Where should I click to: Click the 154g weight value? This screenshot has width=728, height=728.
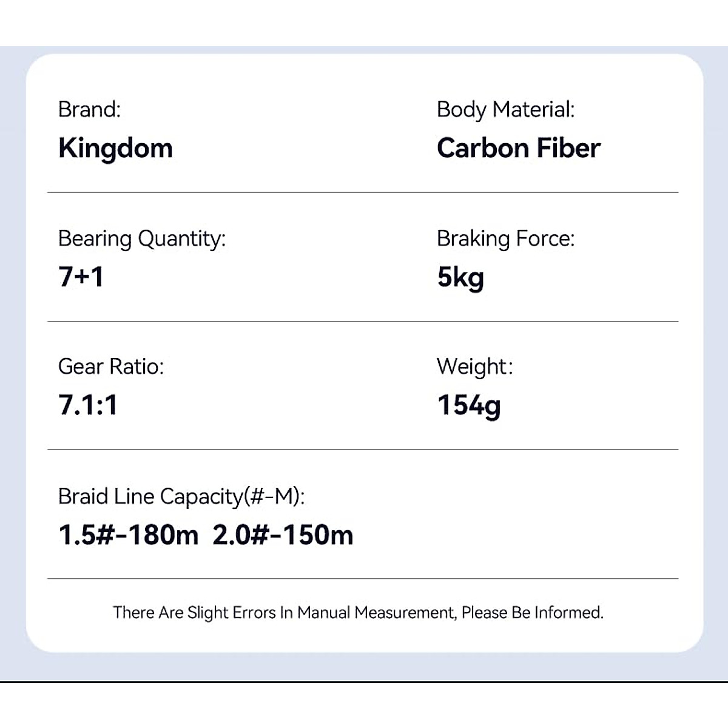point(469,405)
